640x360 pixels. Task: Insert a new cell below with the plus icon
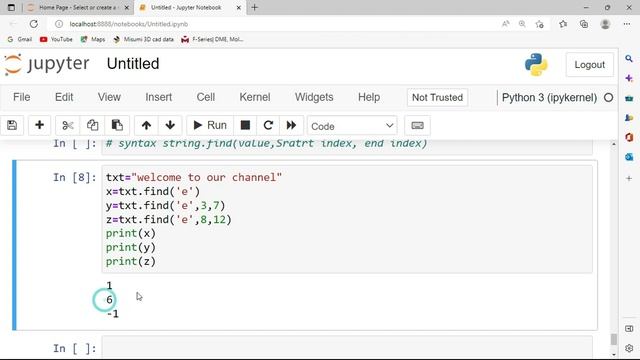(39, 125)
